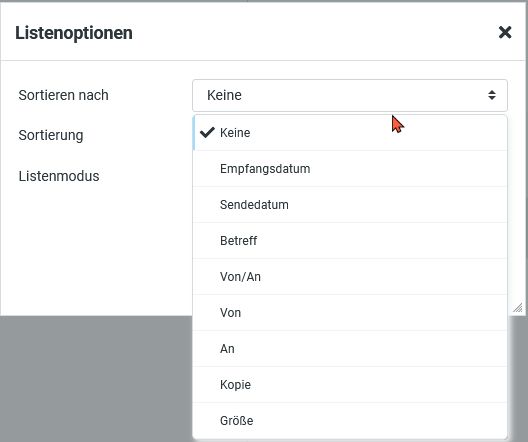Select the Von/An sort option

coord(350,277)
